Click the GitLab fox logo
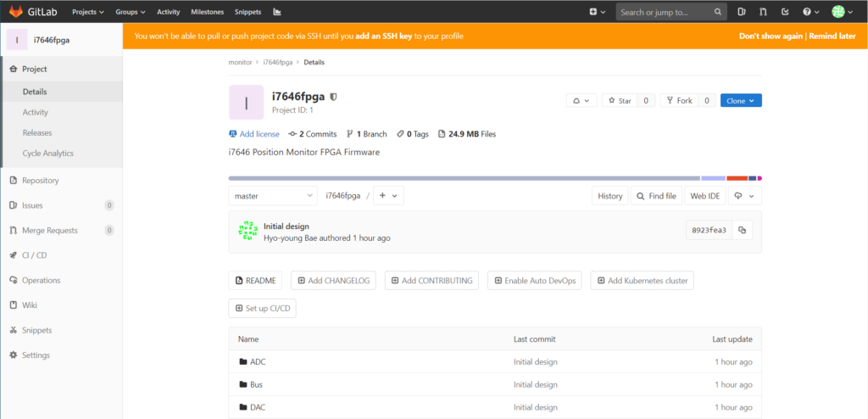 pyautogui.click(x=16, y=12)
